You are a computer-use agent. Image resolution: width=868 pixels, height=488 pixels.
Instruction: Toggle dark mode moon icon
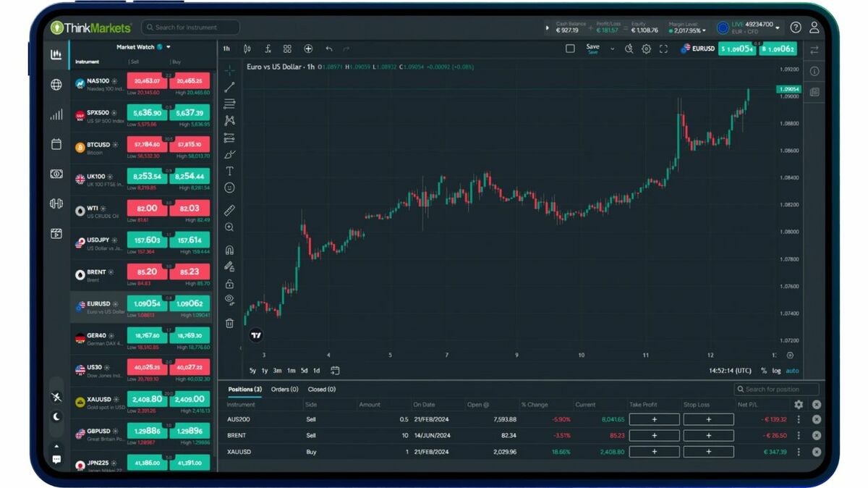click(x=56, y=417)
